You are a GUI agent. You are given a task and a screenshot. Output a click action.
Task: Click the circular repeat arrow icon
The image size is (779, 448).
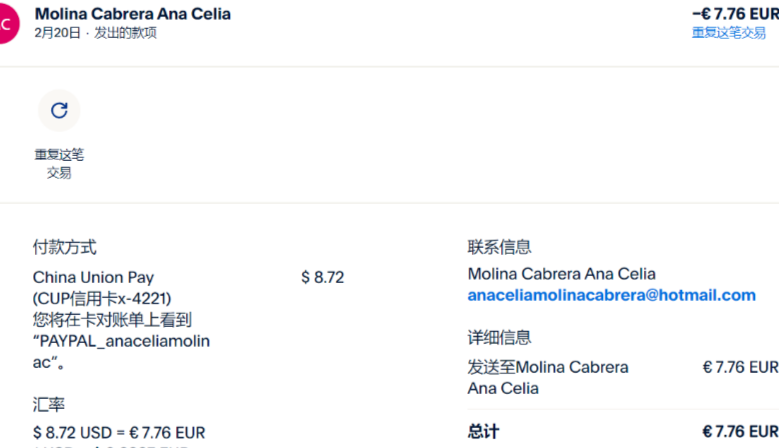click(x=59, y=110)
